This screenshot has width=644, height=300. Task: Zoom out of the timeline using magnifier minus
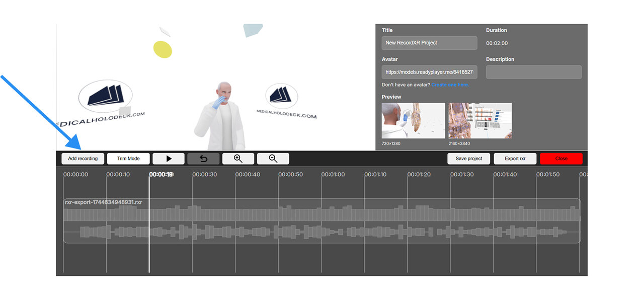coord(273,158)
